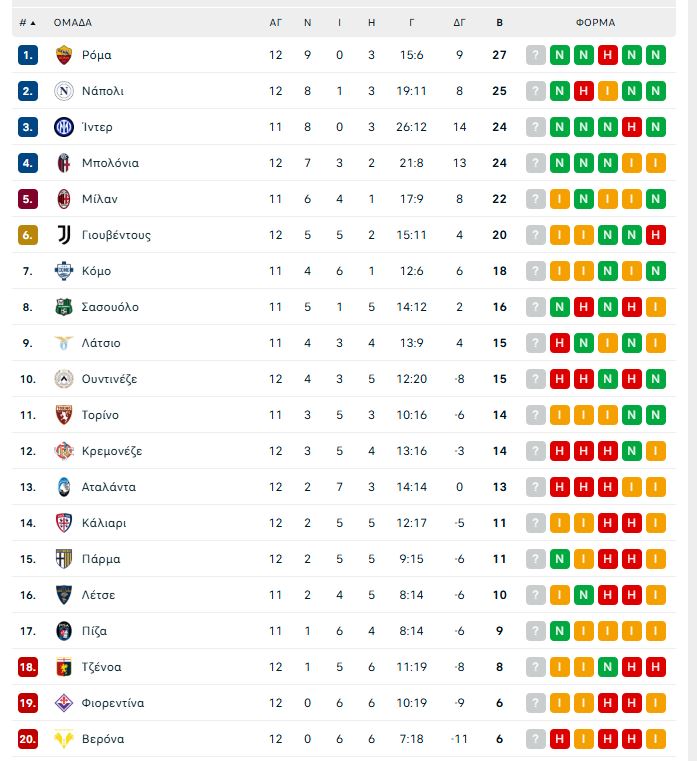
Task: Open the Μπολόνια team page link
Action: pyautogui.click(x=110, y=163)
